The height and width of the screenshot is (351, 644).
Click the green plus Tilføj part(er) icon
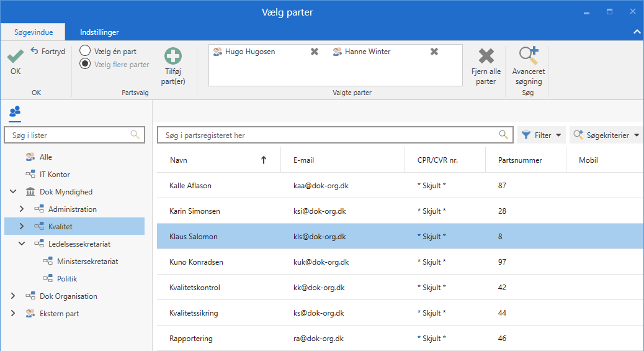pyautogui.click(x=173, y=57)
